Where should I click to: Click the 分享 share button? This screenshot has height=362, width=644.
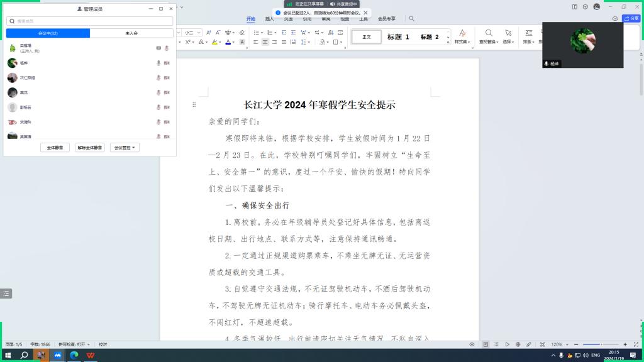pyautogui.click(x=631, y=19)
